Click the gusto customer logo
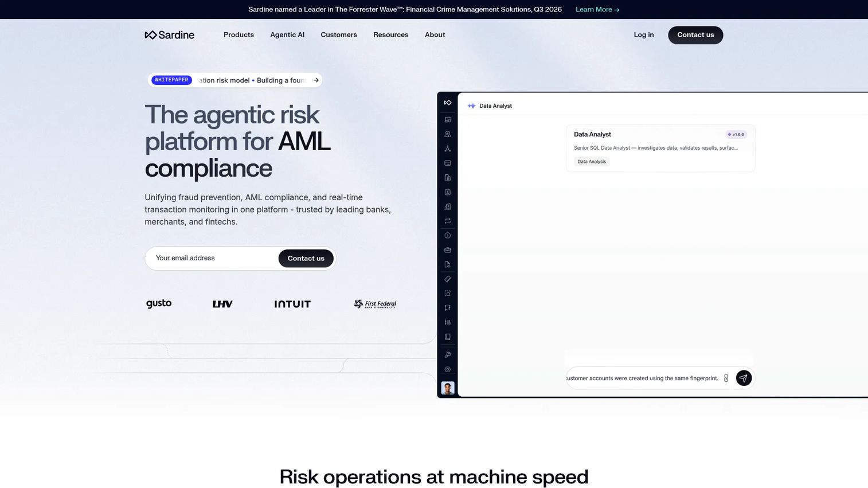 tap(159, 303)
